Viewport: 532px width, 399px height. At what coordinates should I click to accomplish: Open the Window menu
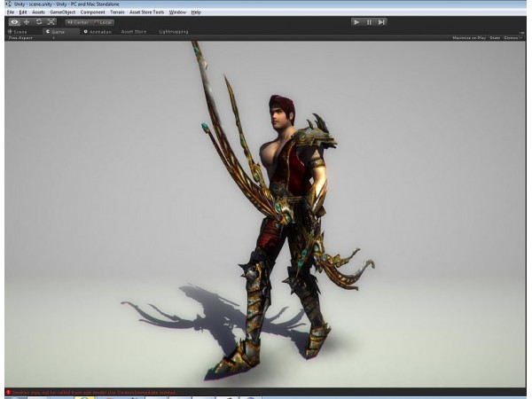click(177, 12)
